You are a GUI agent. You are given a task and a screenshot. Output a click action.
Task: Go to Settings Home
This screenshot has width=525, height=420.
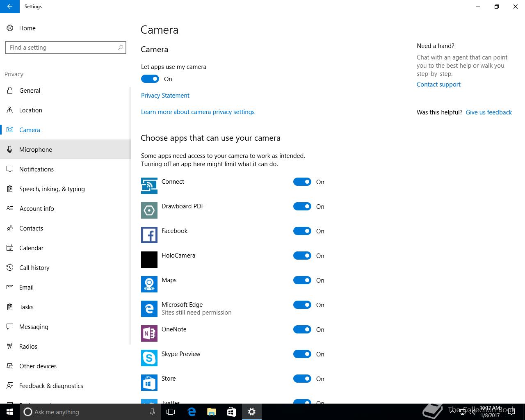(x=65, y=28)
